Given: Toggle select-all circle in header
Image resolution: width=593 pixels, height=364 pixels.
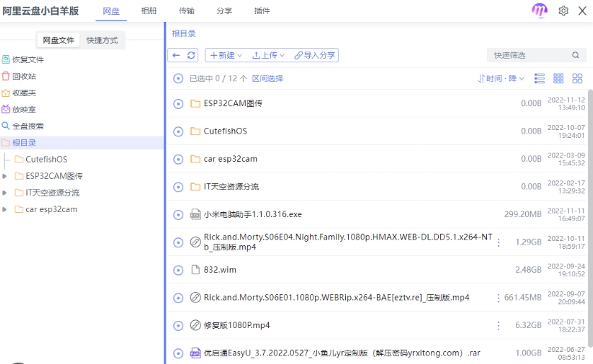Looking at the screenshot, I should pyautogui.click(x=178, y=78).
